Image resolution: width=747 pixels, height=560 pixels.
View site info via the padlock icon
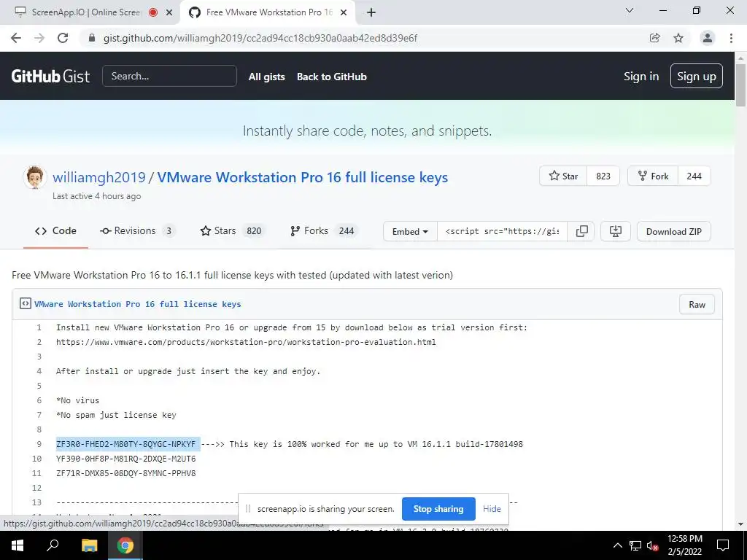pos(92,38)
